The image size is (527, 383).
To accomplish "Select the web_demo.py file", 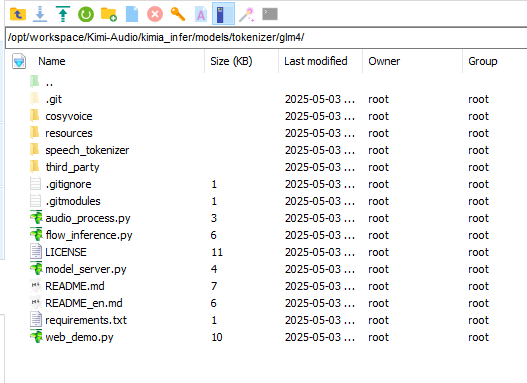I will [x=79, y=337].
